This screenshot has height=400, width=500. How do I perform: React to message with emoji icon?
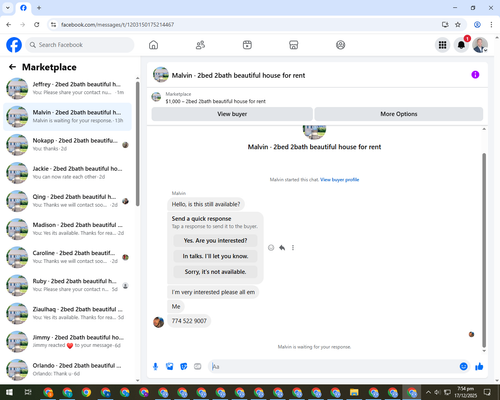(271, 248)
